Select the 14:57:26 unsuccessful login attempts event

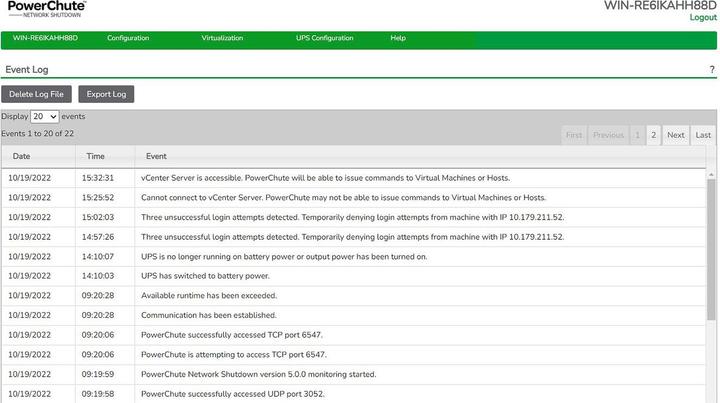(354, 237)
